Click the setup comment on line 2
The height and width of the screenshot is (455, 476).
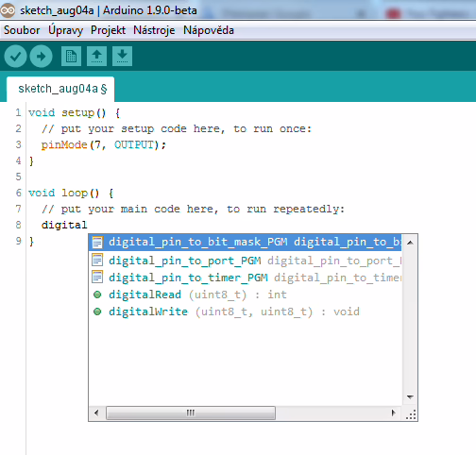coord(177,128)
